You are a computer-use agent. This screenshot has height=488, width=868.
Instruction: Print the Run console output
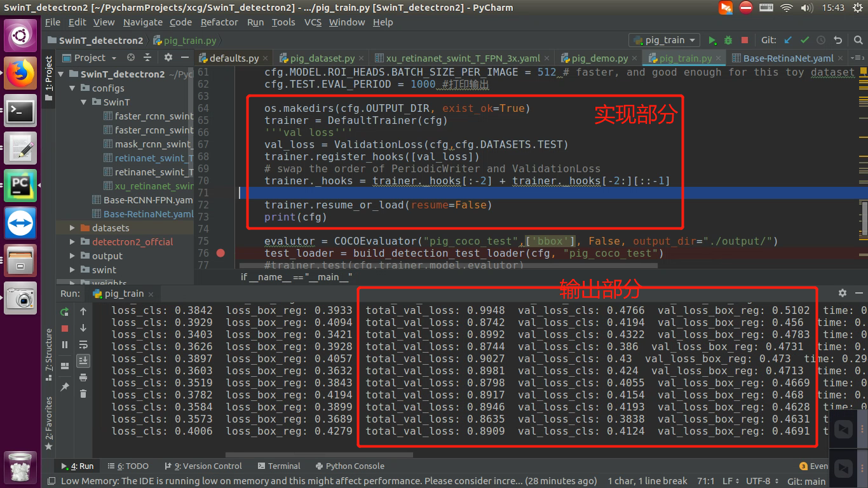coord(83,377)
